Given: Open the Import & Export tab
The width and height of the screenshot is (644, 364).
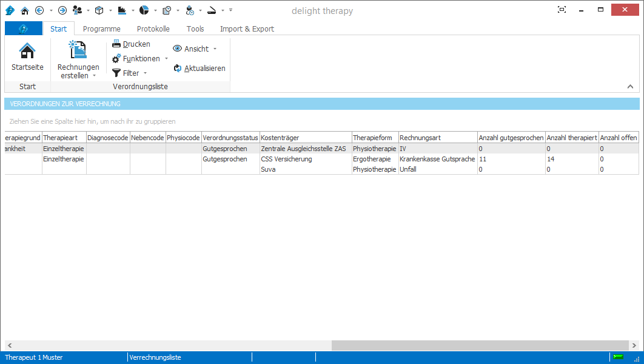Looking at the screenshot, I should point(247,29).
